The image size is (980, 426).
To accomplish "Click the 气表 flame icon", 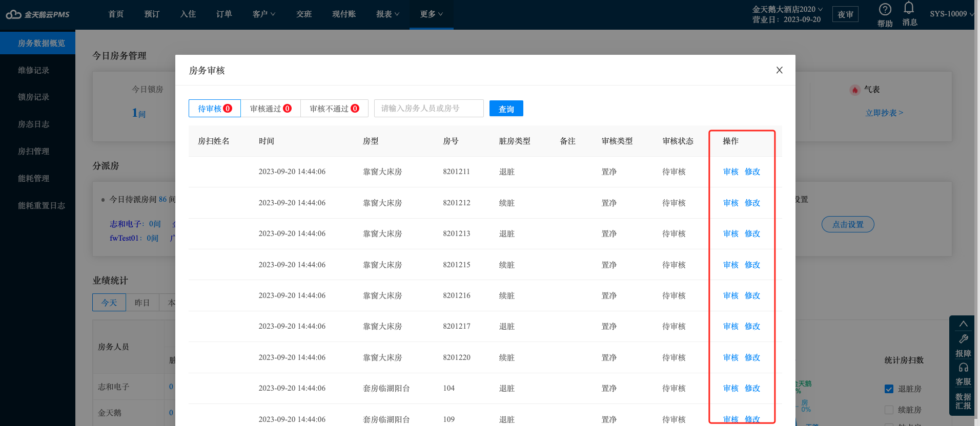I will point(854,90).
